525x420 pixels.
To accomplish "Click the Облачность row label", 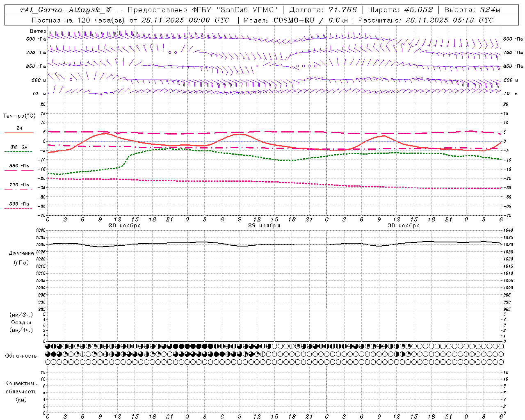I will pyautogui.click(x=21, y=356).
